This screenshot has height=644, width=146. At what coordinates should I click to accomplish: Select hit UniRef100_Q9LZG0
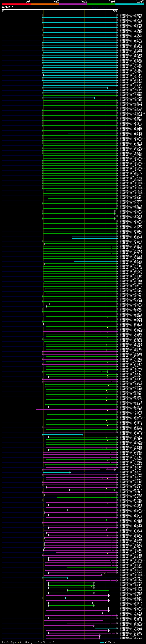[131, 22]
